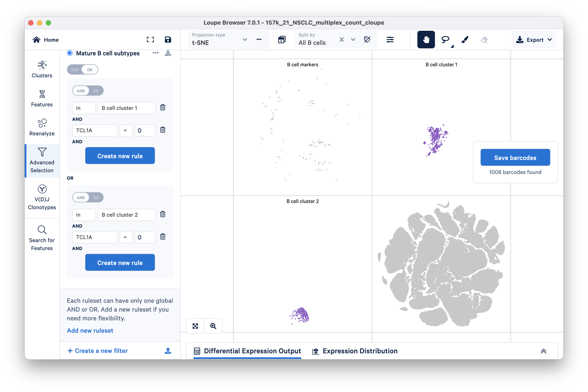Open Advanced Selection sidebar panel

(42, 160)
